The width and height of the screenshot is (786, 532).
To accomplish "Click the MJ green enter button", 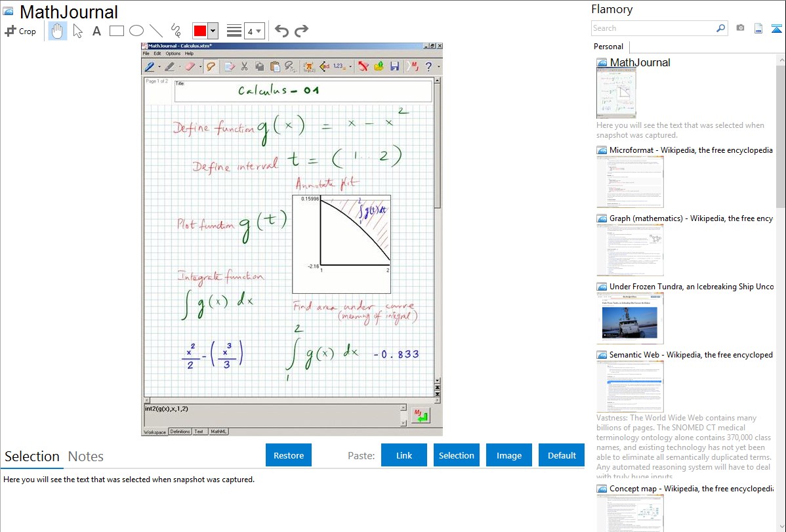I will point(421,416).
